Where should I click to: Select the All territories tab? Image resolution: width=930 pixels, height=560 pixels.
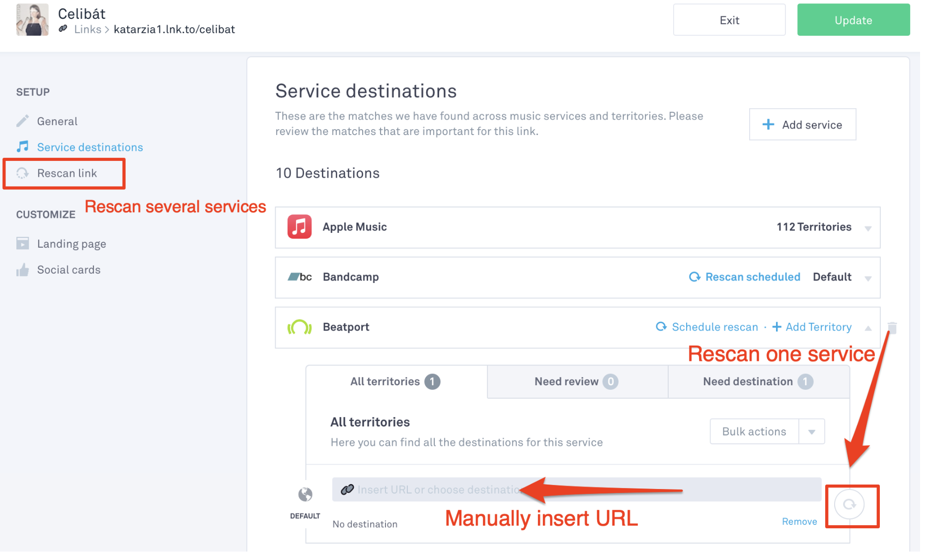[x=395, y=382]
